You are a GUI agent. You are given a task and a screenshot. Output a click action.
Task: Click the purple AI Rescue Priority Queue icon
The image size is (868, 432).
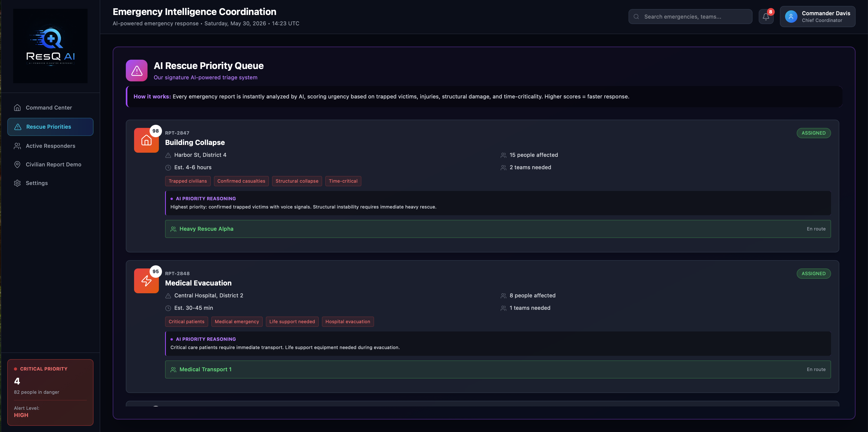tap(136, 71)
